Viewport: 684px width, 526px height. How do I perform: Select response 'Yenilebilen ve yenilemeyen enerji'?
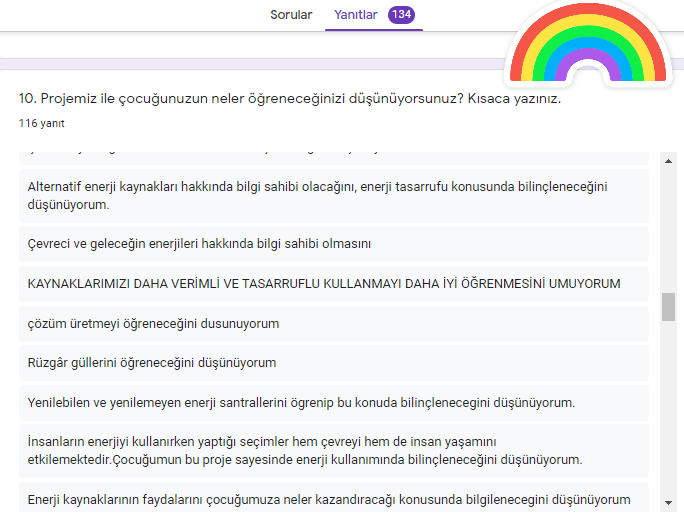point(334,403)
